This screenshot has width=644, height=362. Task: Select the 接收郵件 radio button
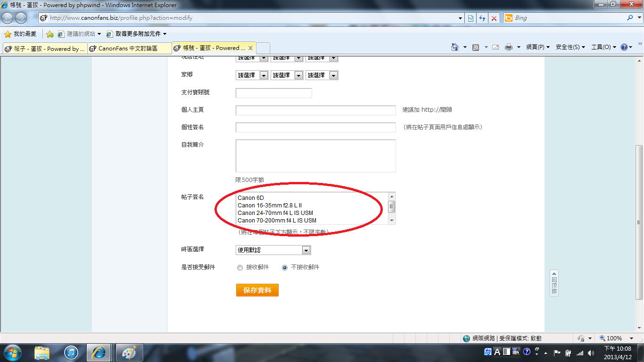click(x=240, y=267)
